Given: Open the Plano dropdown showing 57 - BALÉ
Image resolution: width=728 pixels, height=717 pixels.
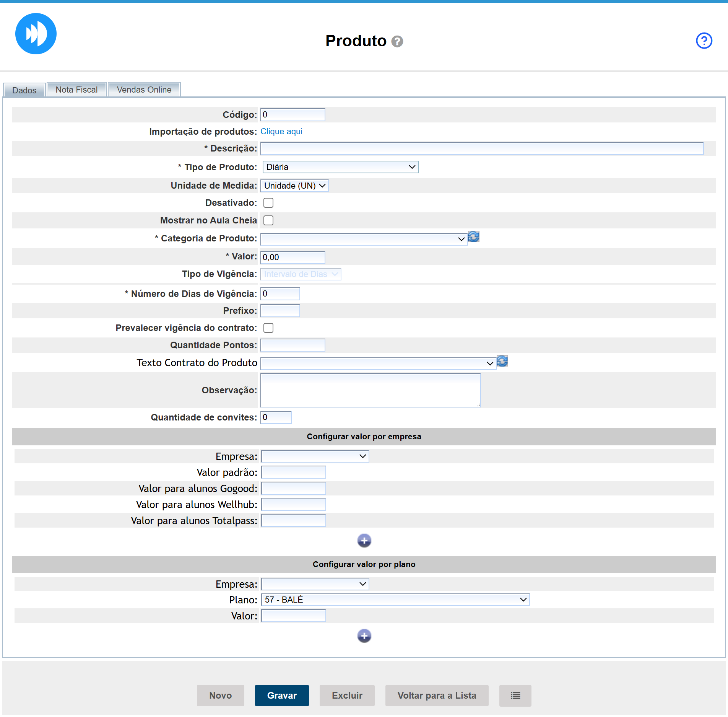Looking at the screenshot, I should click(395, 600).
